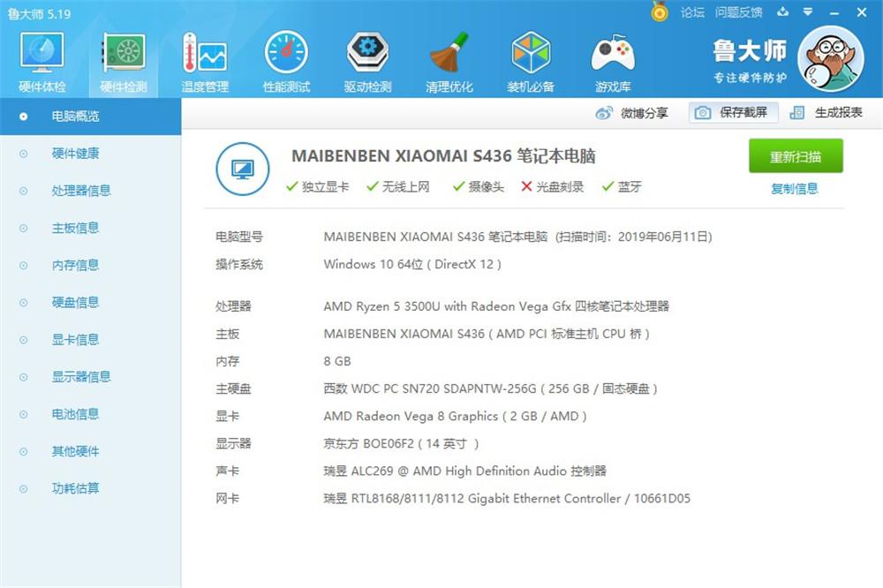The height and width of the screenshot is (588, 883).
Task: Open the 清理优化 cleanup optimizer
Action: [x=449, y=58]
